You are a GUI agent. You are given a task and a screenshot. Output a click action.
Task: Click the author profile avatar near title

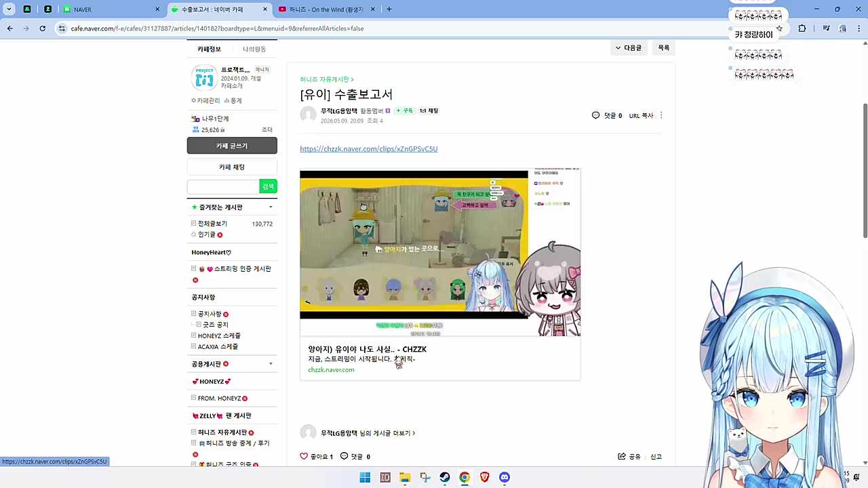coord(309,115)
